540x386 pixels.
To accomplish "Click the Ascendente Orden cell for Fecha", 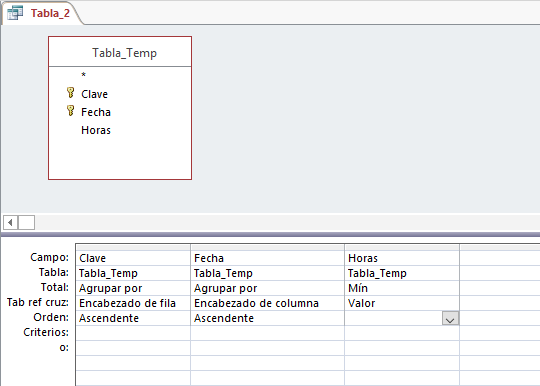I will pyautogui.click(x=267, y=318).
